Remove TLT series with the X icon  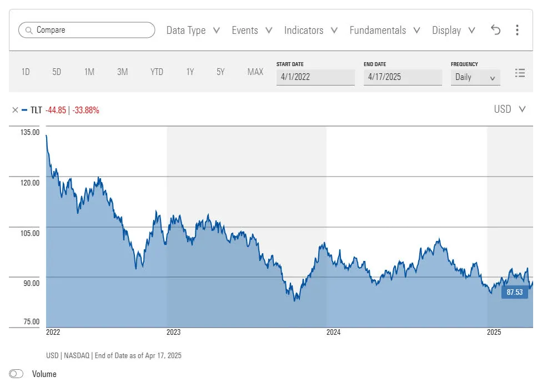tap(15, 110)
